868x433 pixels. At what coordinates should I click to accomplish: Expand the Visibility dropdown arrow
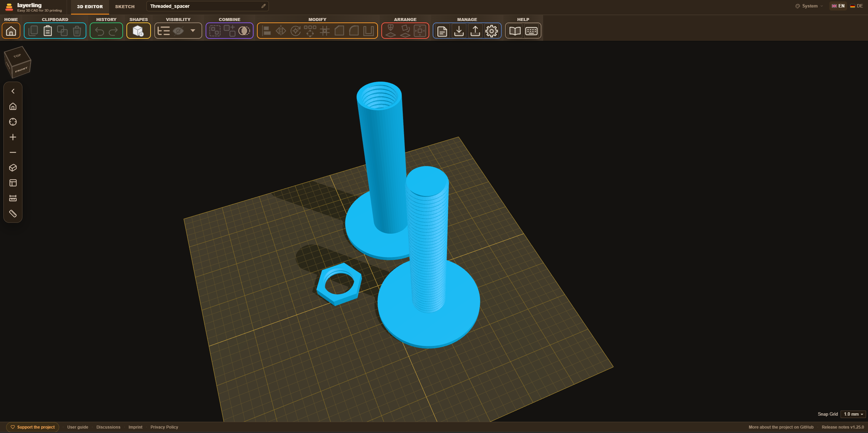pos(193,31)
